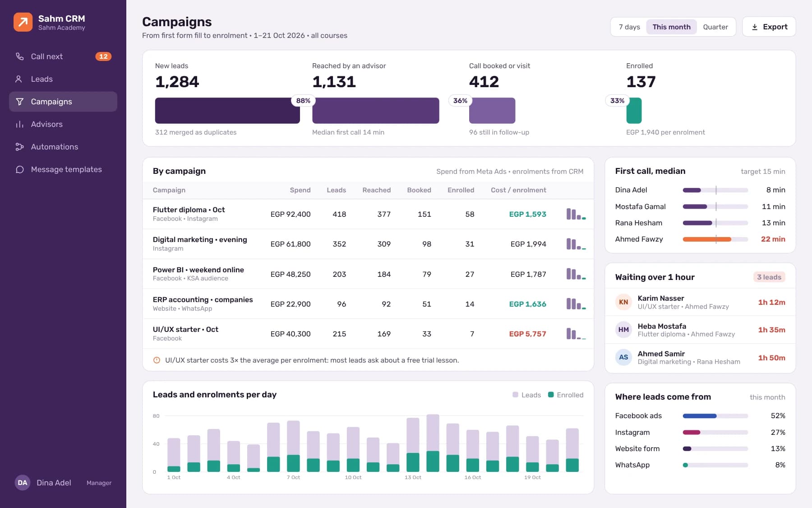Click the mini funnel chart in Flutter diploma row

tap(576, 214)
